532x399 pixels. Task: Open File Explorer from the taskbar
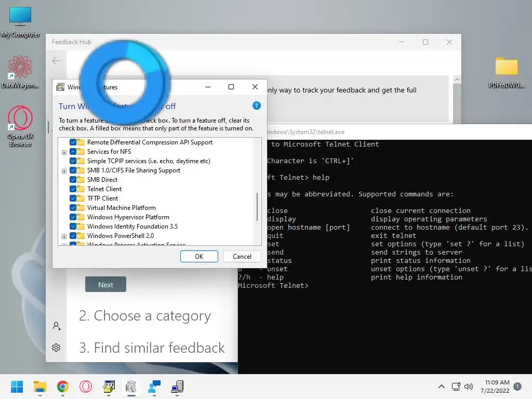coord(39,387)
